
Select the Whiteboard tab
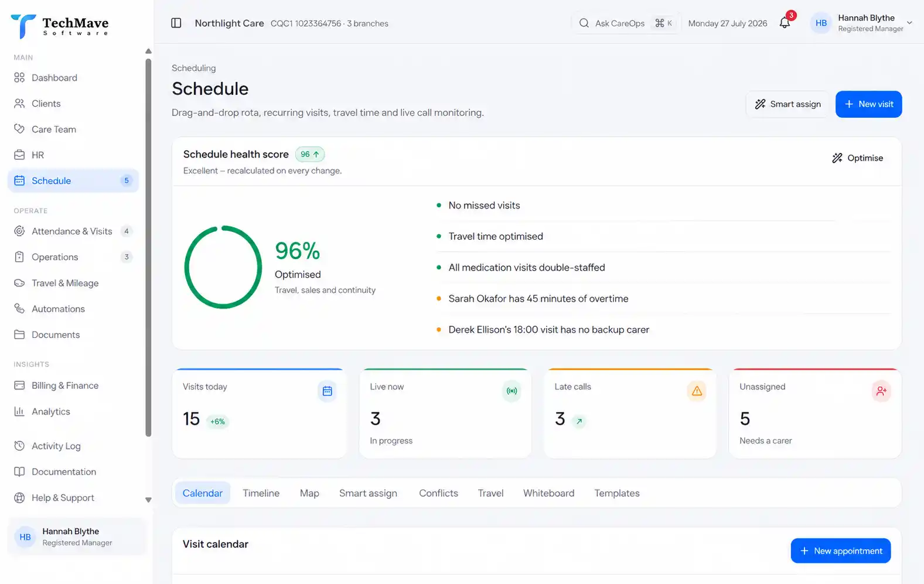(548, 493)
